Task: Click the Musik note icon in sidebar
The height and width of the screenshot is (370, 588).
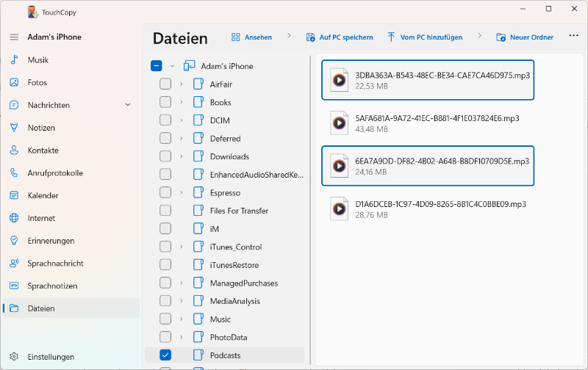Action: [x=13, y=60]
